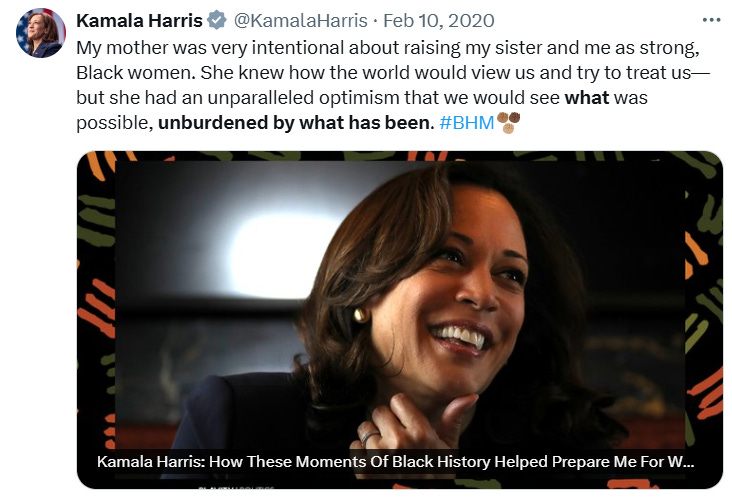
Task: Click the cut-off source label beneath the card
Action: coord(236,488)
